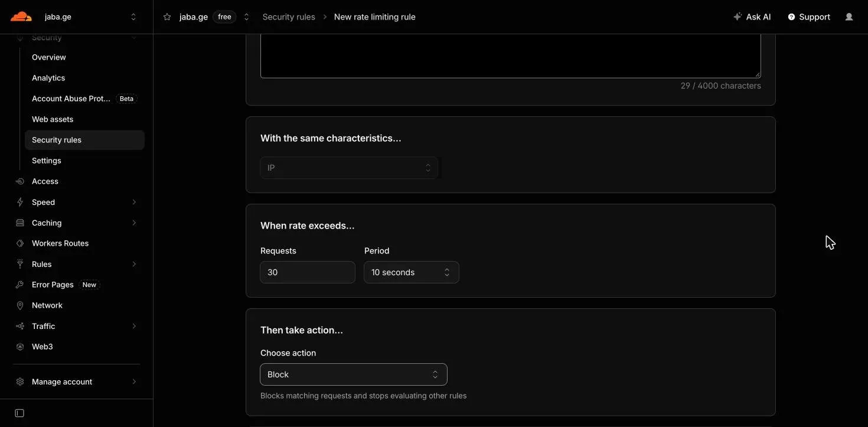Expand the Speed section chevron
This screenshot has height=427, width=868.
(134, 202)
